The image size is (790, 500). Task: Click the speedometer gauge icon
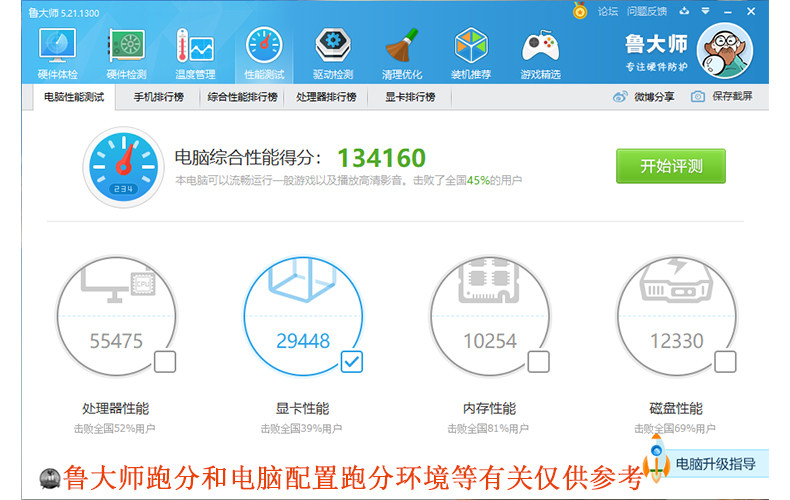click(123, 167)
